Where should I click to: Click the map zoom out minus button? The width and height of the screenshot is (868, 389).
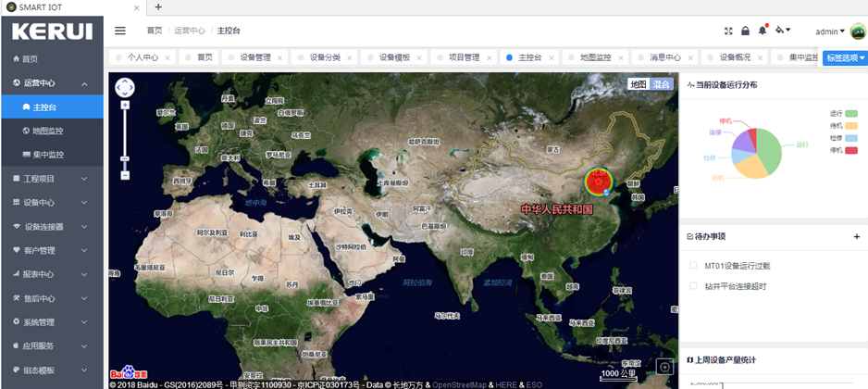coord(125,174)
